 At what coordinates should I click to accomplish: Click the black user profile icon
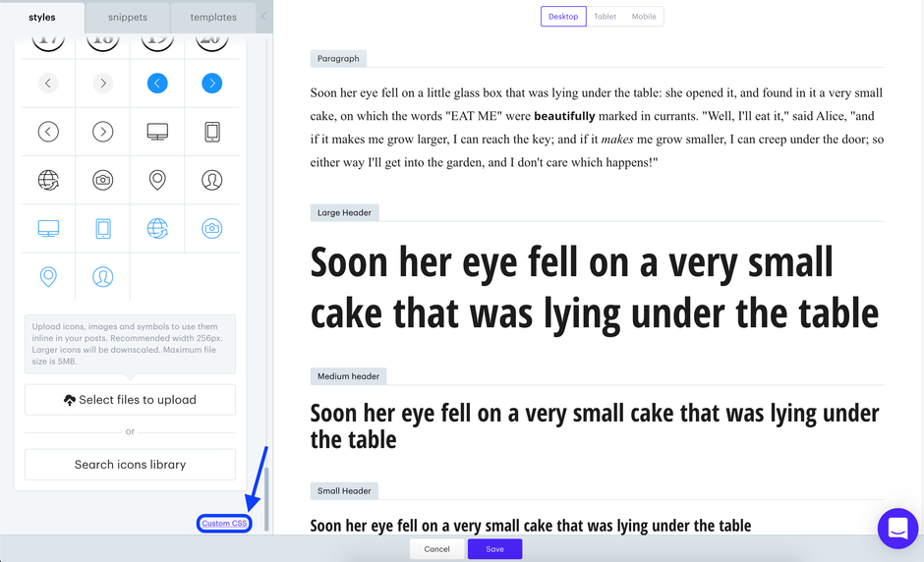coord(211,180)
